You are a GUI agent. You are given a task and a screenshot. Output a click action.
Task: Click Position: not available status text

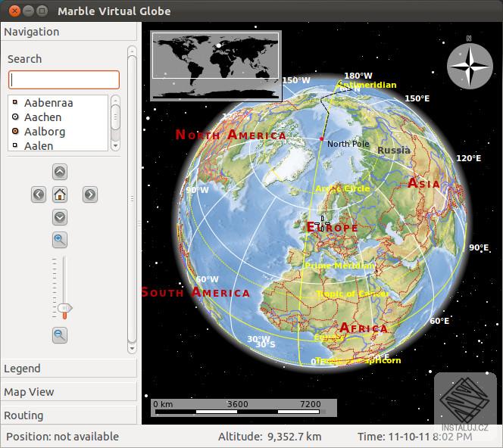tap(63, 437)
